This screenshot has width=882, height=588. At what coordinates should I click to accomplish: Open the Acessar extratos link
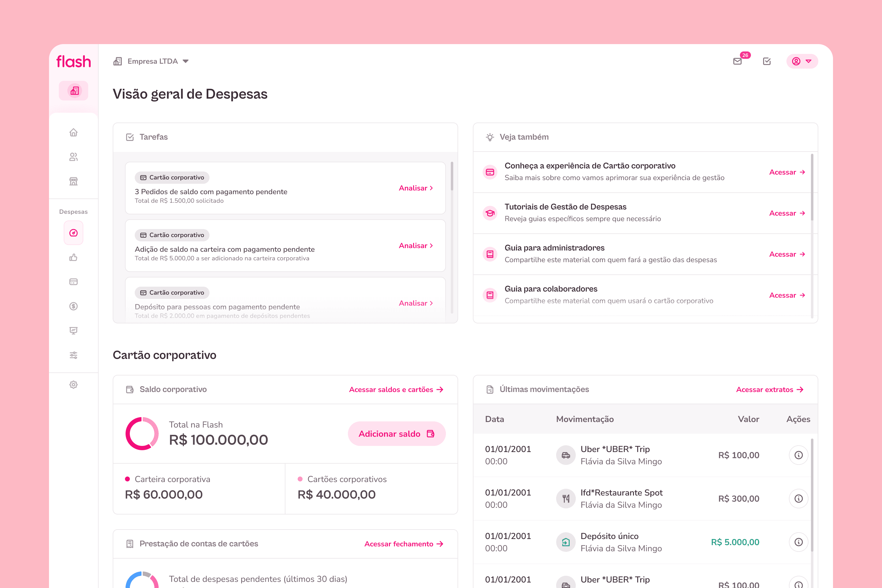pos(770,390)
